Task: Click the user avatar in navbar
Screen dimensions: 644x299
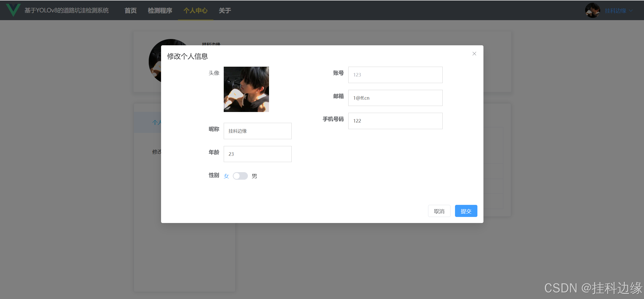Action: click(x=592, y=11)
